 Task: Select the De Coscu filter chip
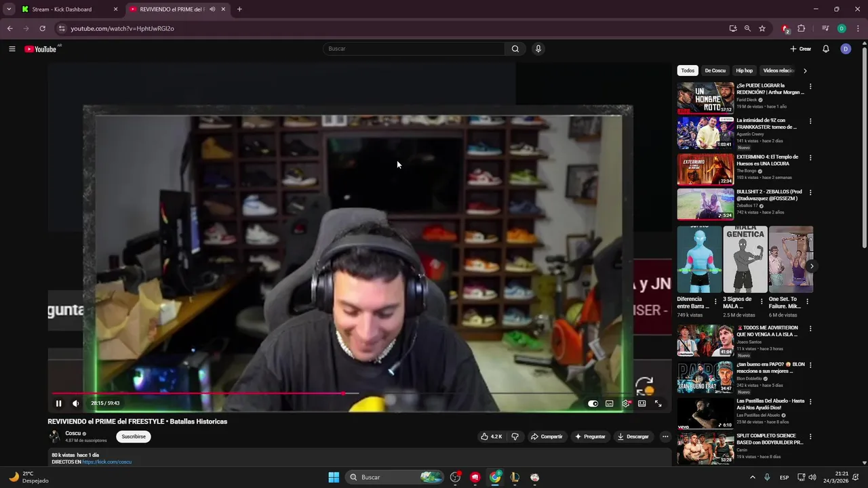(715, 70)
